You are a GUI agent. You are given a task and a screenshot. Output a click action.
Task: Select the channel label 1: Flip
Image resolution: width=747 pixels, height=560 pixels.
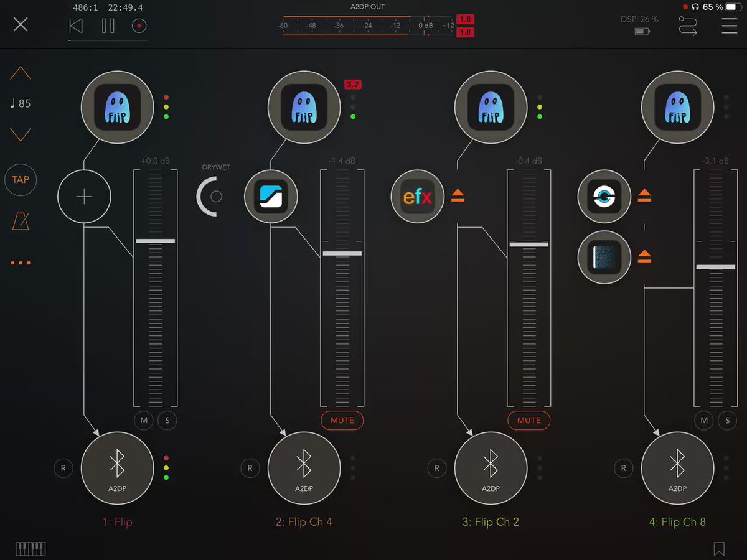coord(117,522)
